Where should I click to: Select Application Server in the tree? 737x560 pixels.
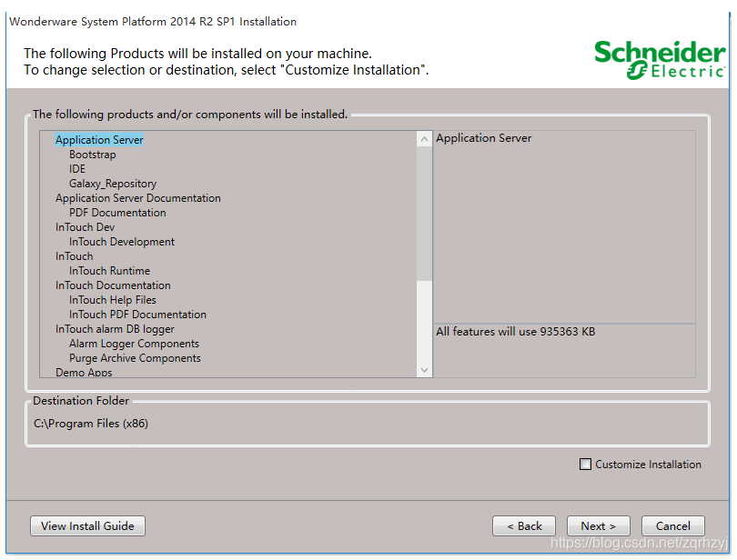click(99, 139)
